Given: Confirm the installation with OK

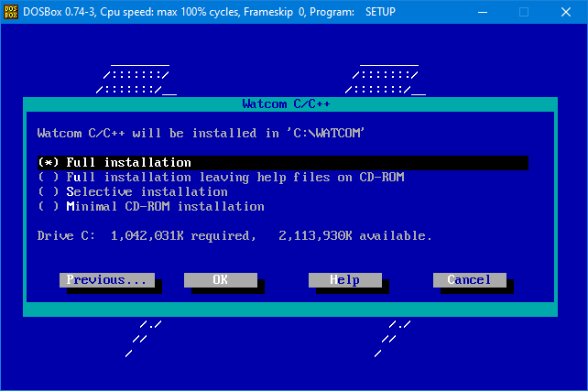Looking at the screenshot, I should pos(221,279).
